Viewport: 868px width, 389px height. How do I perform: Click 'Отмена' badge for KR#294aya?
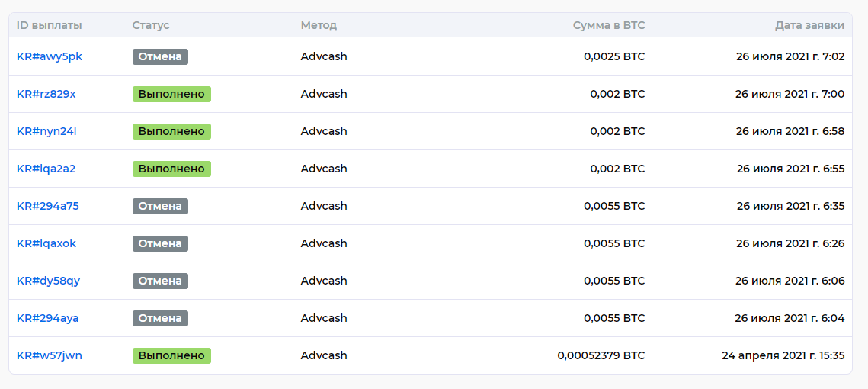[x=160, y=318]
